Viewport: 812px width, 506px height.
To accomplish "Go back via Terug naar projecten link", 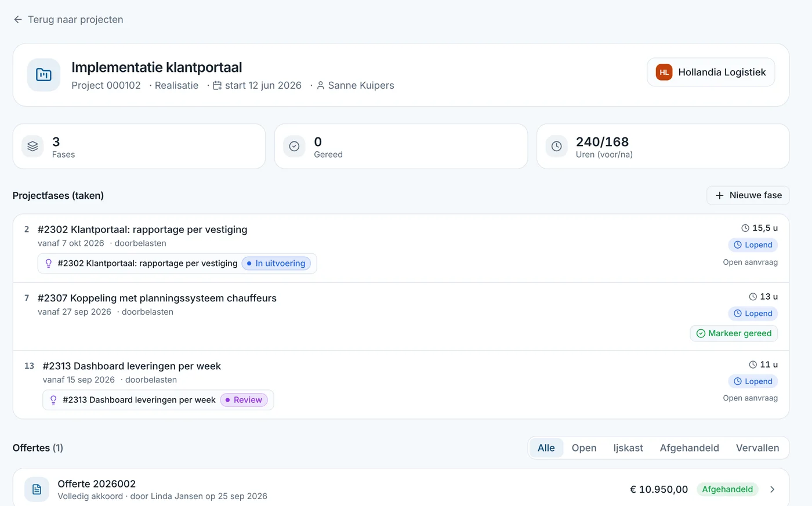I will tap(68, 20).
